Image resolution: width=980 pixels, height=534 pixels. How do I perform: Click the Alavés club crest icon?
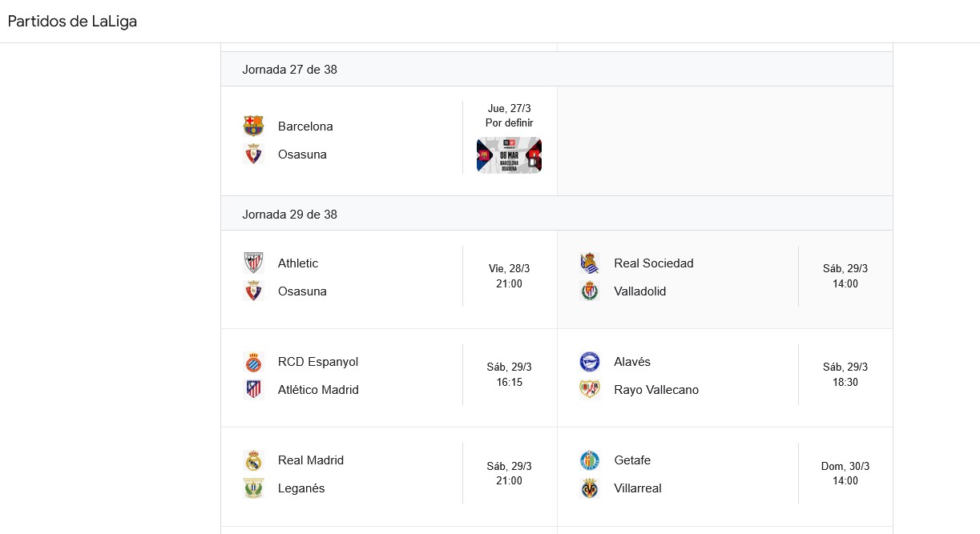point(590,362)
